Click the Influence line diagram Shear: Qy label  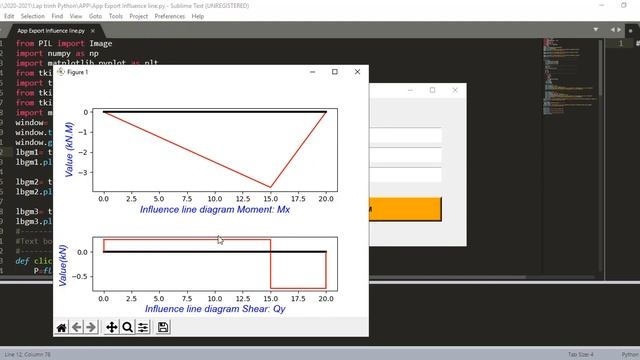(215, 309)
